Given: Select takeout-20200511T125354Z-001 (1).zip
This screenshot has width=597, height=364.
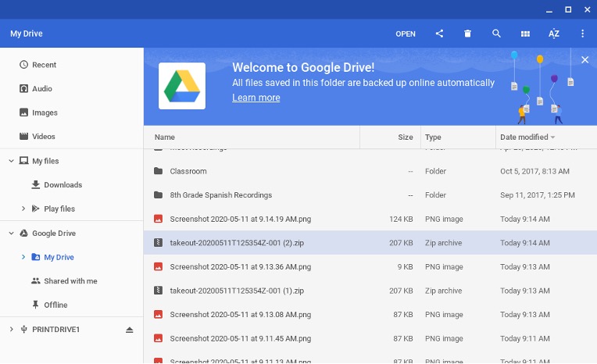Looking at the screenshot, I should click(x=370, y=291).
